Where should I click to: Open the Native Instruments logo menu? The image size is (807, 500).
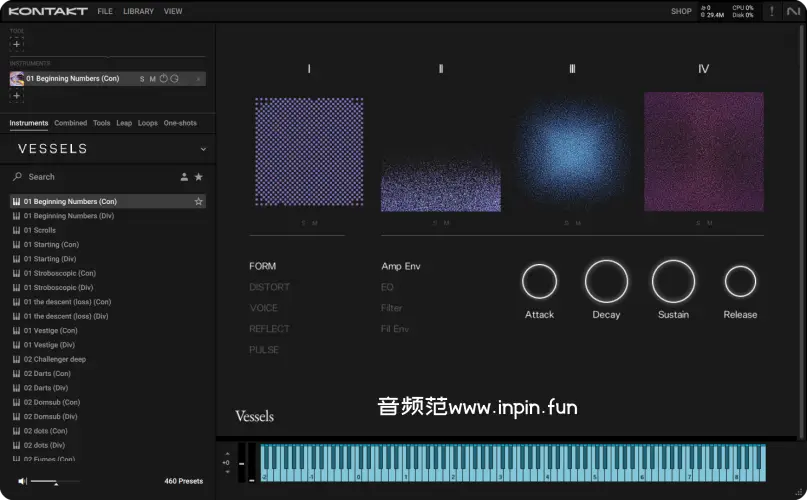(x=792, y=11)
